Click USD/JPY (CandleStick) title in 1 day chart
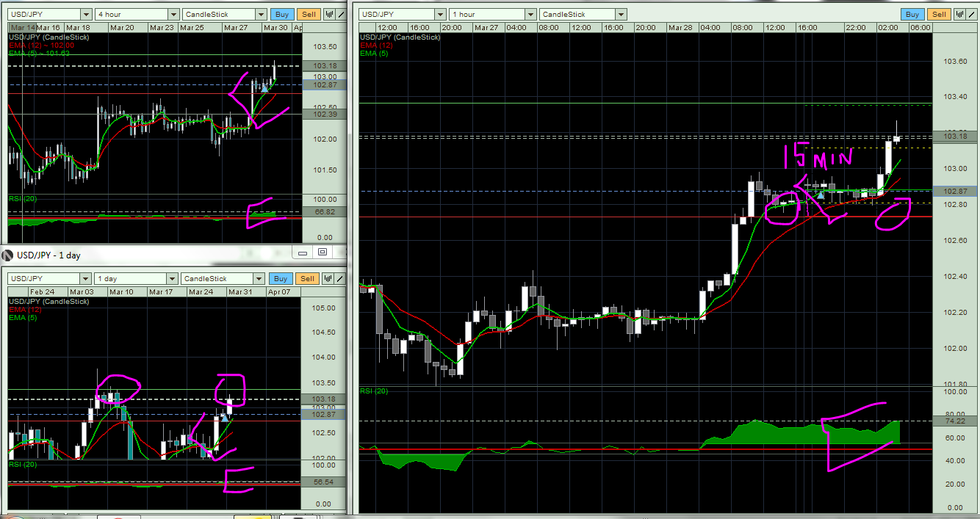This screenshot has height=519, width=980. [48, 302]
